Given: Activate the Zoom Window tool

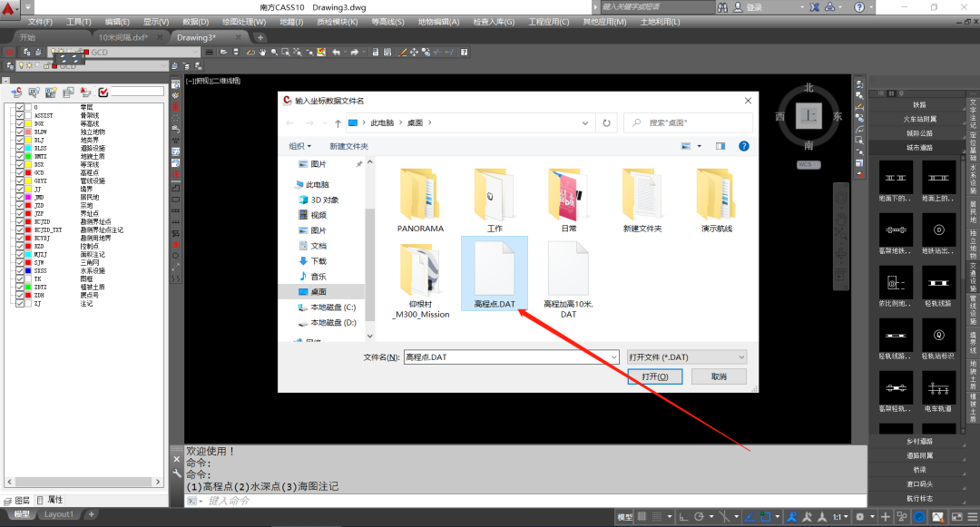Looking at the screenshot, I should (286, 53).
